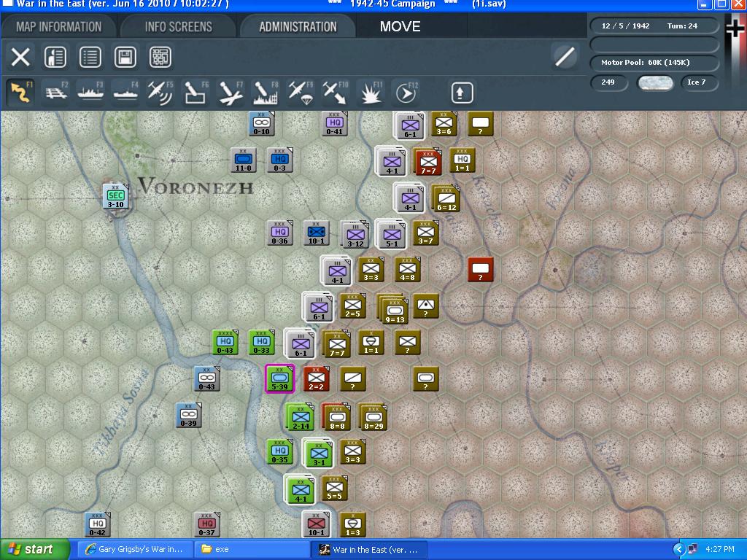Click the Motor Pool 60K display
Screen dimensions: 747x560
pos(654,63)
